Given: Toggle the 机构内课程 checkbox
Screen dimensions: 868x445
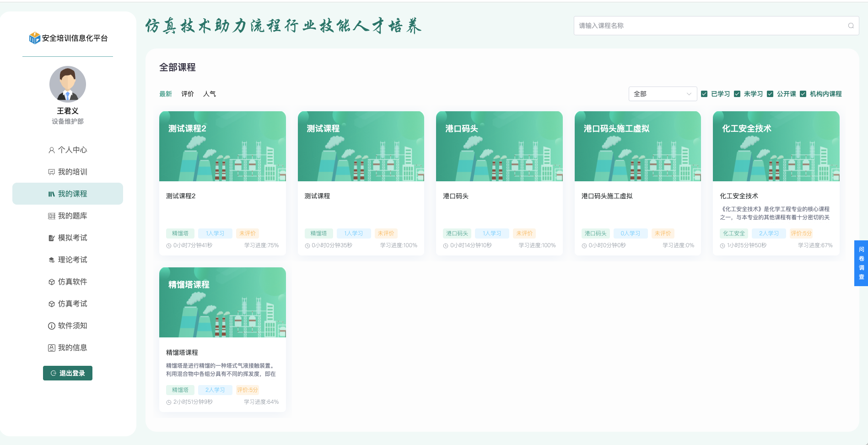Looking at the screenshot, I should (803, 94).
